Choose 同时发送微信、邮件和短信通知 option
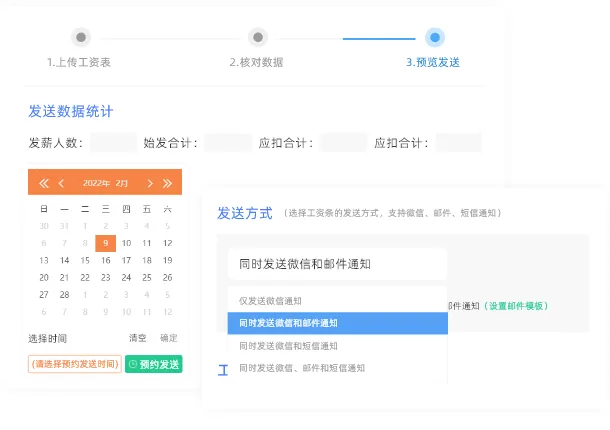Viewport: 610px width, 430px height. click(x=337, y=368)
